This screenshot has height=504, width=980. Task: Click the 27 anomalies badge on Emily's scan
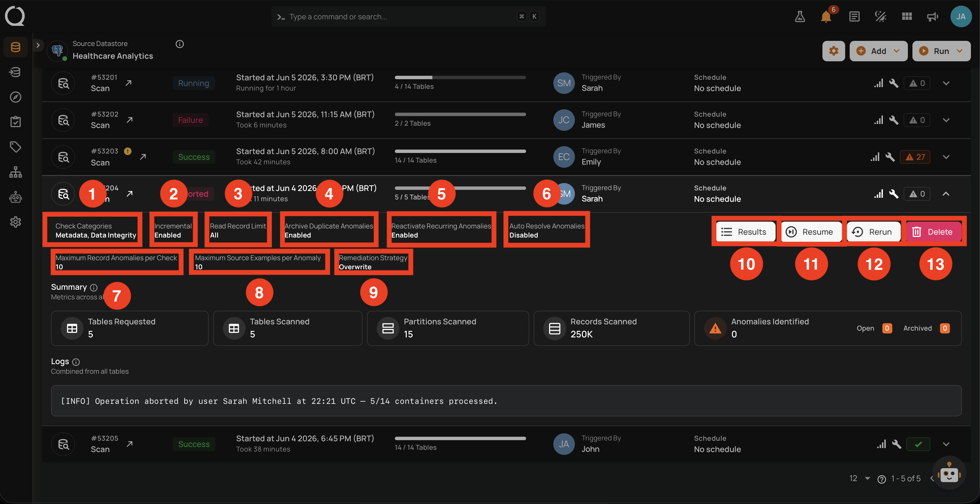click(x=915, y=157)
